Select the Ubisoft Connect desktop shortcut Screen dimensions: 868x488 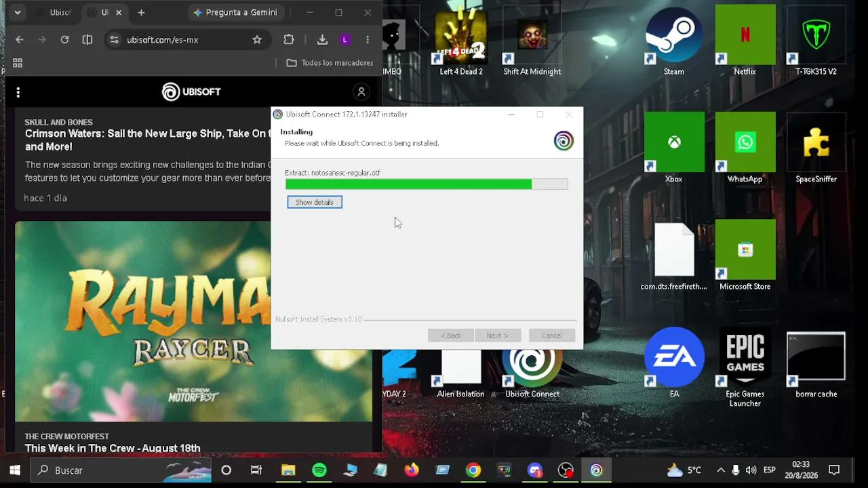(532, 373)
